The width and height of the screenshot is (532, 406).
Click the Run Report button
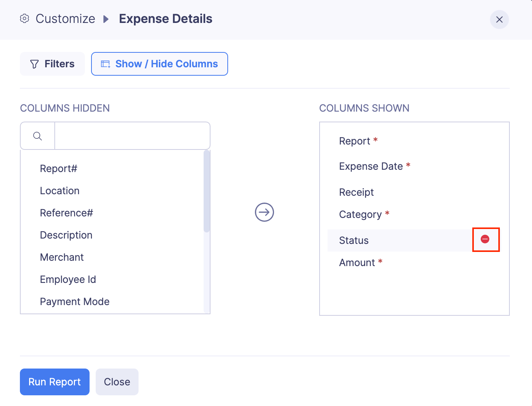pyautogui.click(x=55, y=382)
